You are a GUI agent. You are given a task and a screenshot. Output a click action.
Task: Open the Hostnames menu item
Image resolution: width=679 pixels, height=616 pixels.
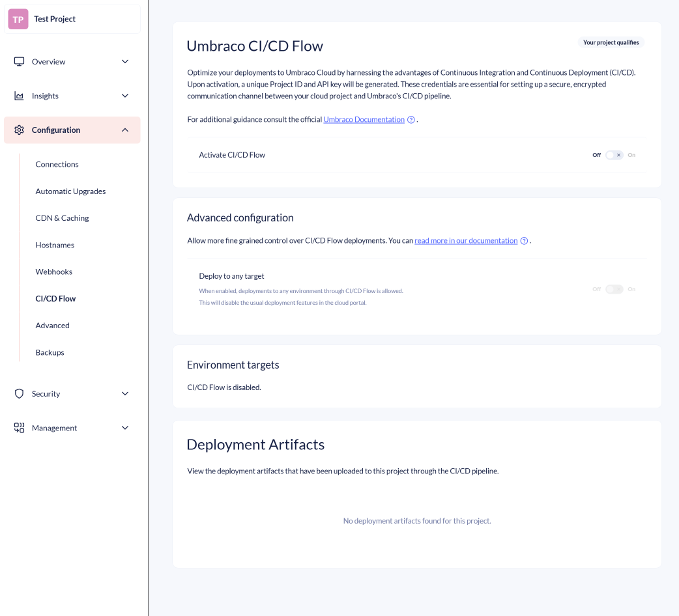[x=55, y=245]
